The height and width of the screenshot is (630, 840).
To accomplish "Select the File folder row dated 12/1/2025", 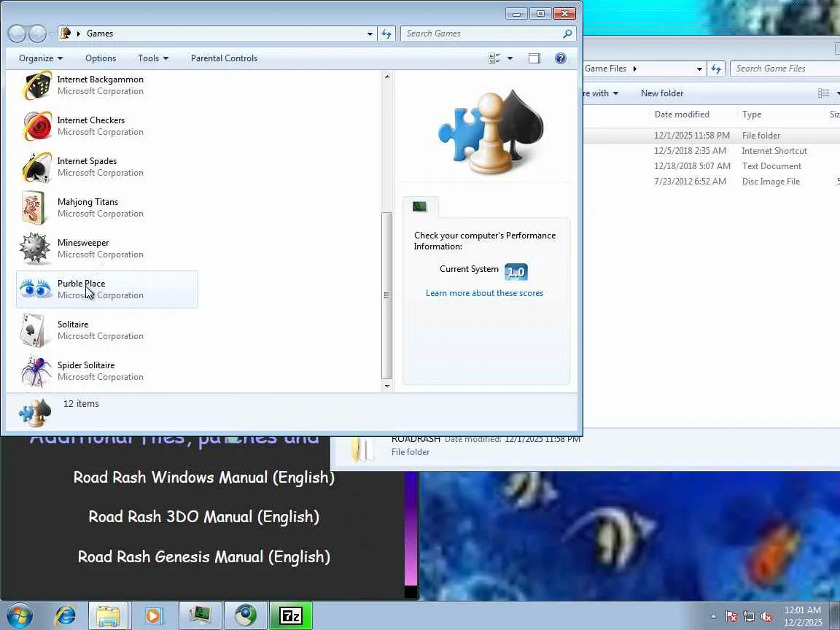I will pos(712,136).
